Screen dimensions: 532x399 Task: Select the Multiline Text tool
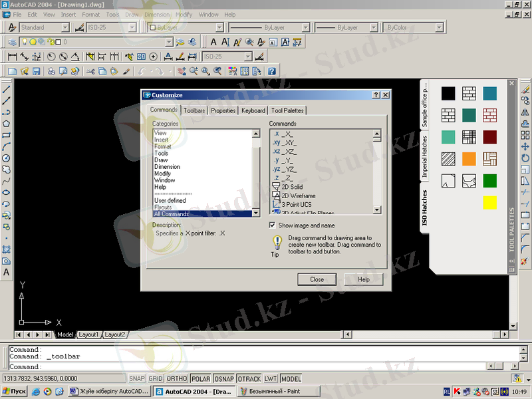(6, 272)
